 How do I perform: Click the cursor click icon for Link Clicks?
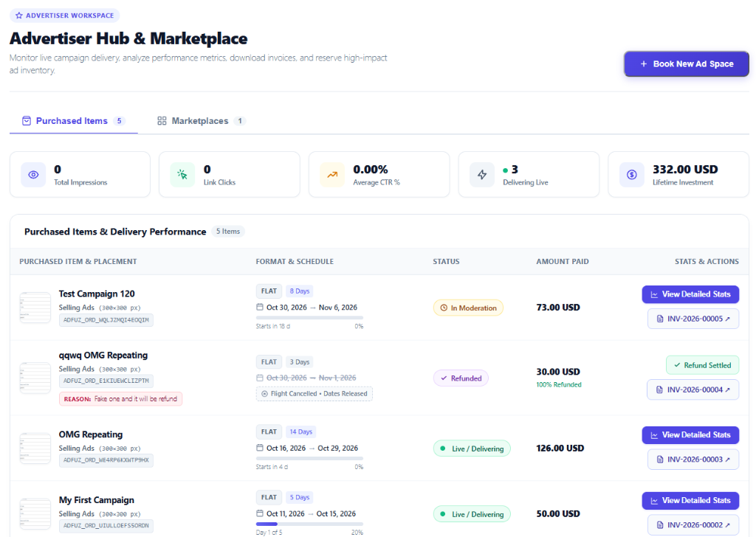tap(182, 174)
